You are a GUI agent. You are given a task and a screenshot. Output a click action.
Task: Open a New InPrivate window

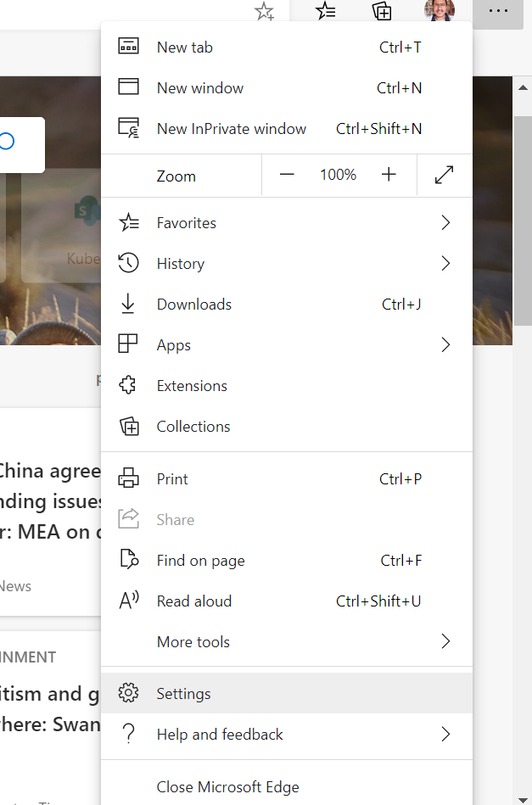231,128
